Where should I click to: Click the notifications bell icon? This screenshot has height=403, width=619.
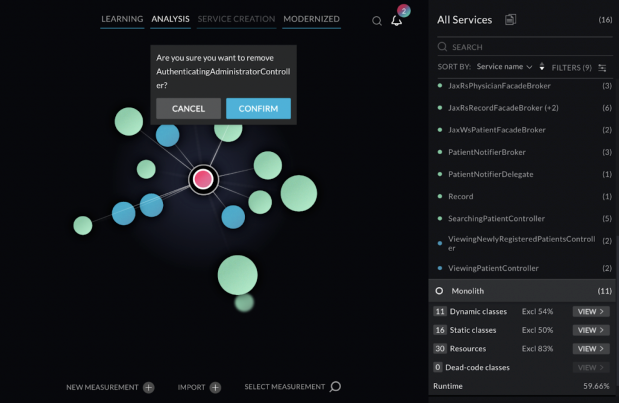(397, 21)
